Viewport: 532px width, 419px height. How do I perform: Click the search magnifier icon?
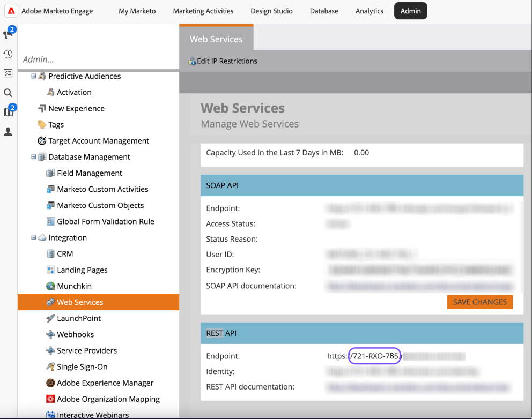pyautogui.click(x=8, y=93)
